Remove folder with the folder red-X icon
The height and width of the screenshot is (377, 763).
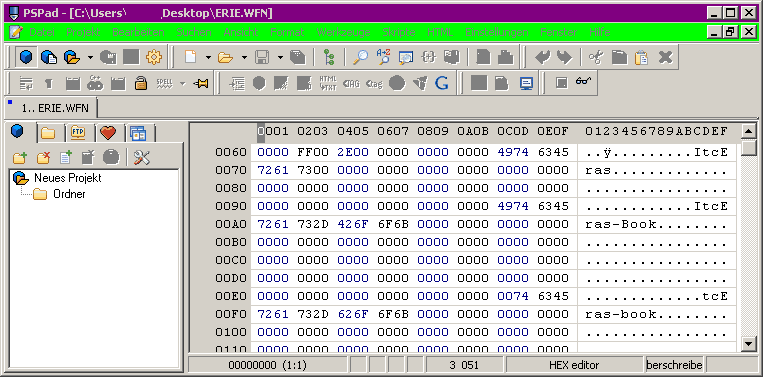(43, 158)
